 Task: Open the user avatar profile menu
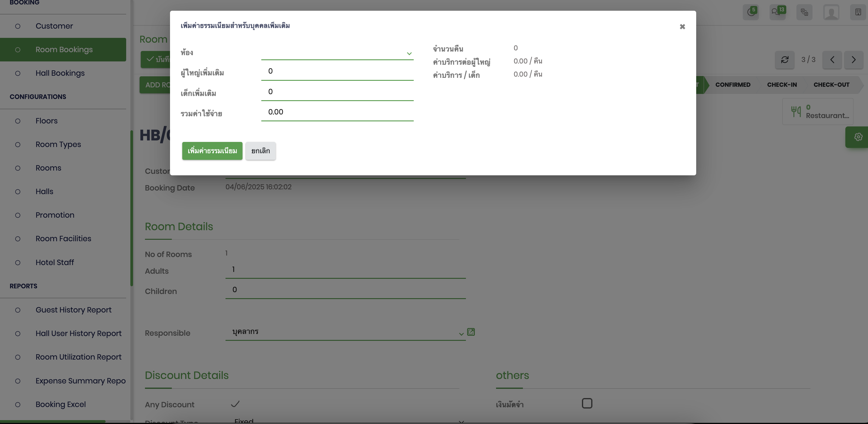[x=831, y=13]
